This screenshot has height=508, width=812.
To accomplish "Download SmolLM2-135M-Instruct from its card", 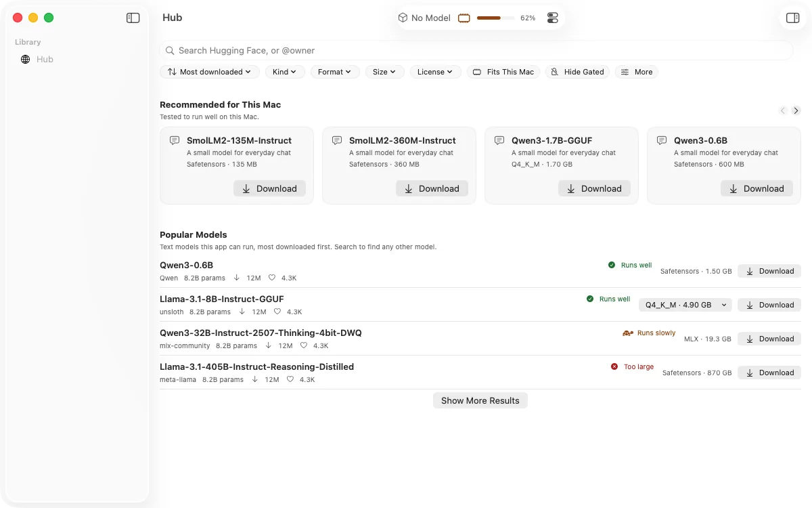I will click(x=269, y=188).
